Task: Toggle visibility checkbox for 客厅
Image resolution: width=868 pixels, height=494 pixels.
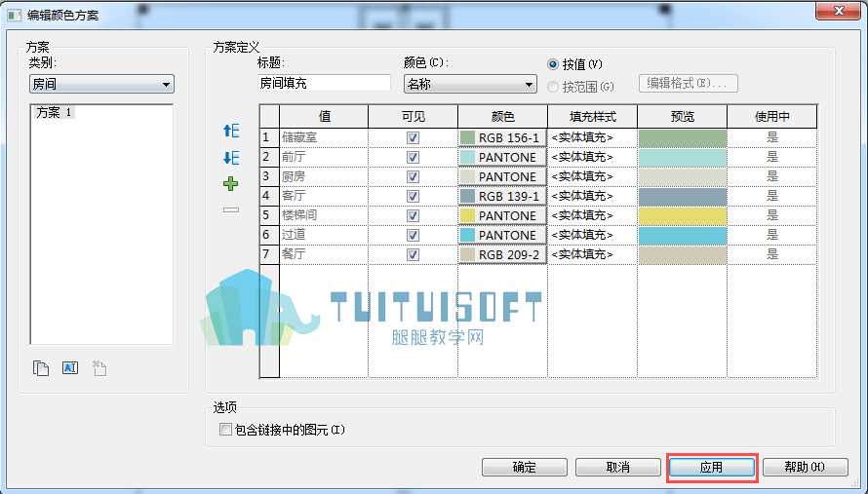Action: click(413, 197)
